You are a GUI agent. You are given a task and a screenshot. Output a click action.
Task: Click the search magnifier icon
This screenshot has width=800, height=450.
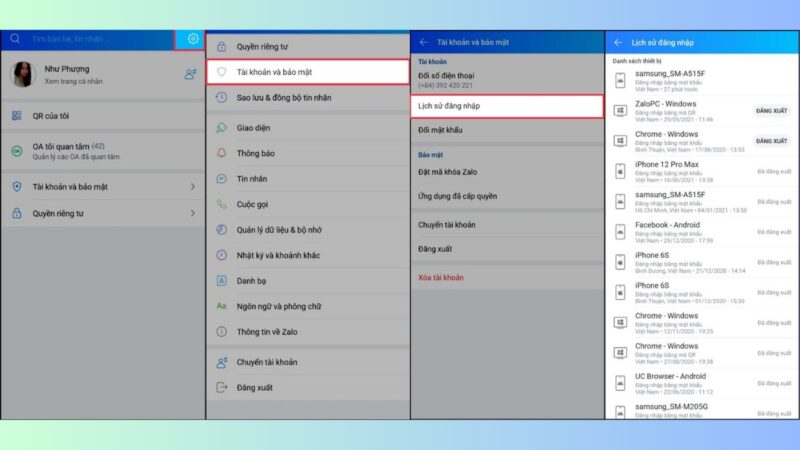pyautogui.click(x=15, y=39)
